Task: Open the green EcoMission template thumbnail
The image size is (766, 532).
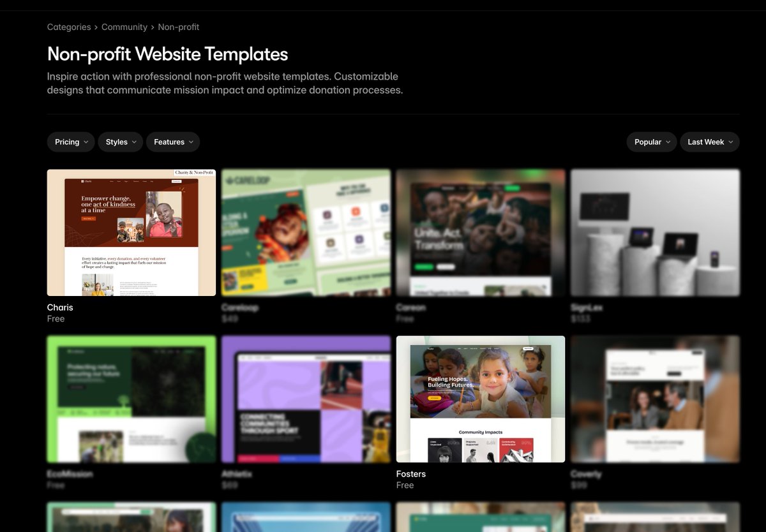Action: [x=131, y=399]
